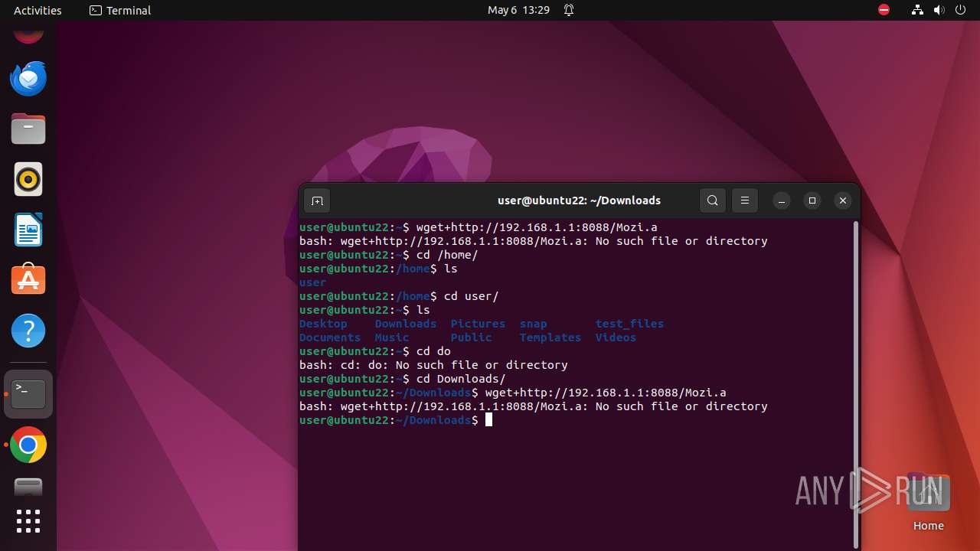The image size is (980, 551).
Task: Open Files manager from the dock
Action: pyautogui.click(x=28, y=129)
